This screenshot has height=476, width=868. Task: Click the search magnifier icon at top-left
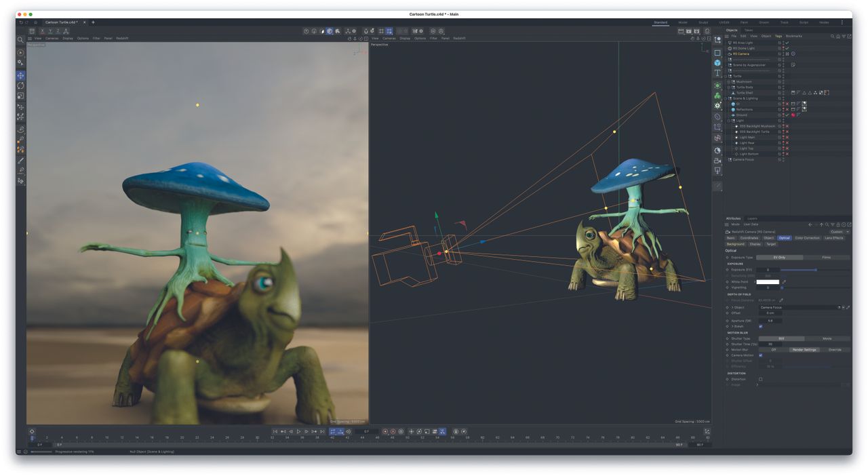(20, 40)
